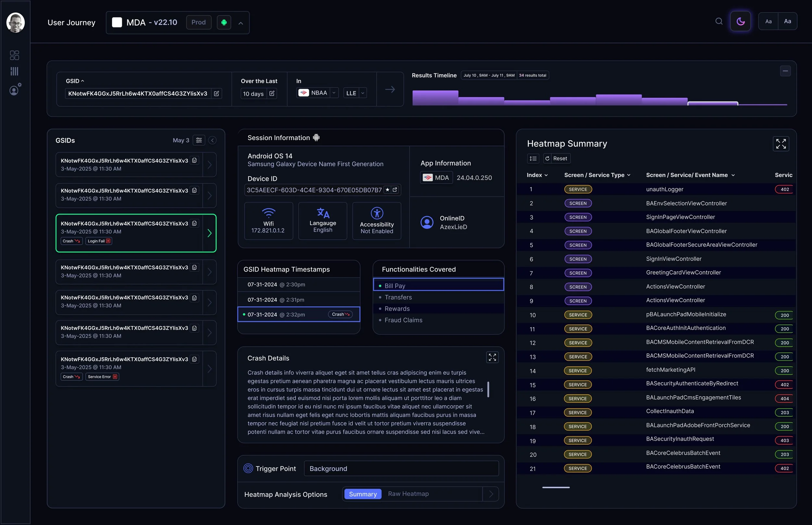Select Transfers in Functionalities Covered list
Viewport: 812px width, 525px height.
398,297
